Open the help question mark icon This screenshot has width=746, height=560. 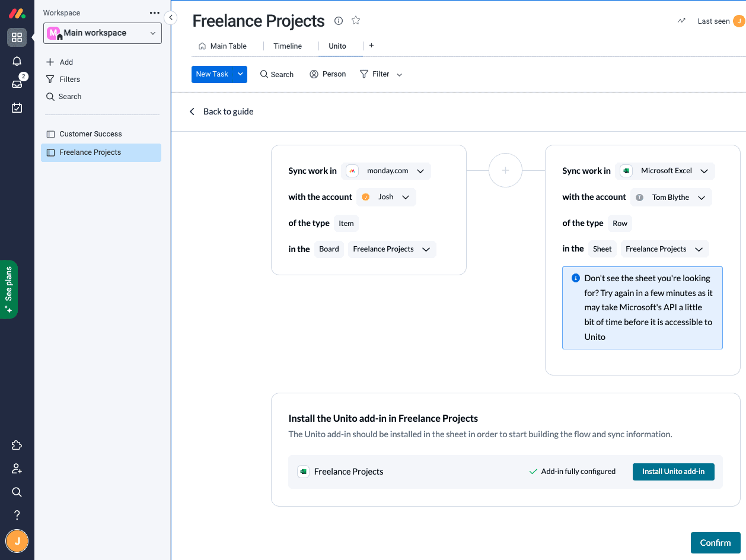[x=17, y=515]
